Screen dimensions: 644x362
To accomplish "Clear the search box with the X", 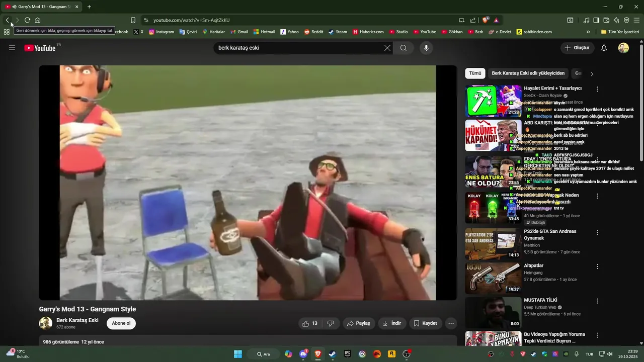I will [x=387, y=48].
